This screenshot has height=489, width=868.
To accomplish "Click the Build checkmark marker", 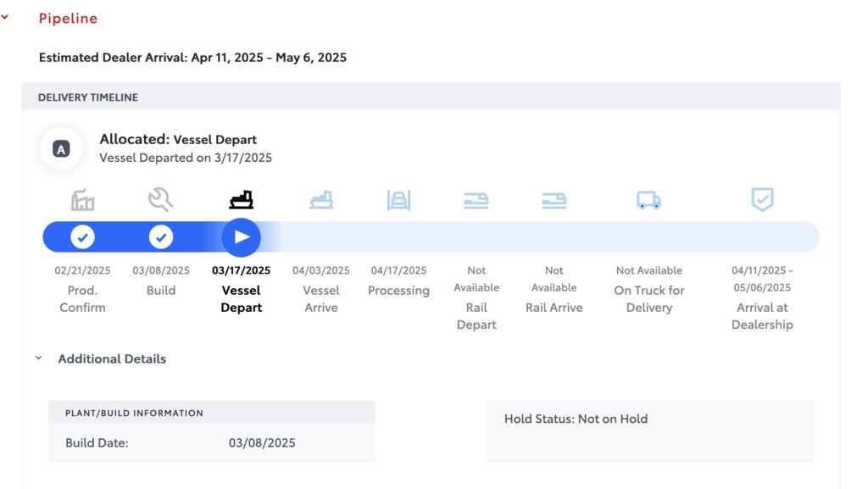I will 160,237.
